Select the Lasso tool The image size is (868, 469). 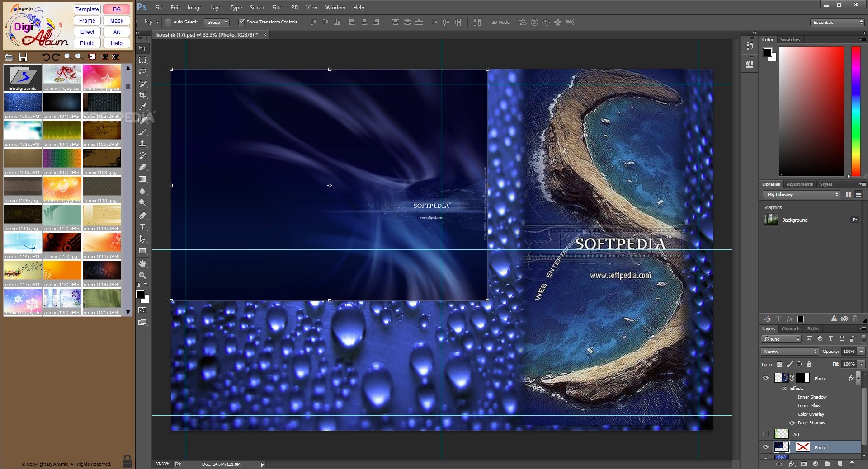click(142, 72)
